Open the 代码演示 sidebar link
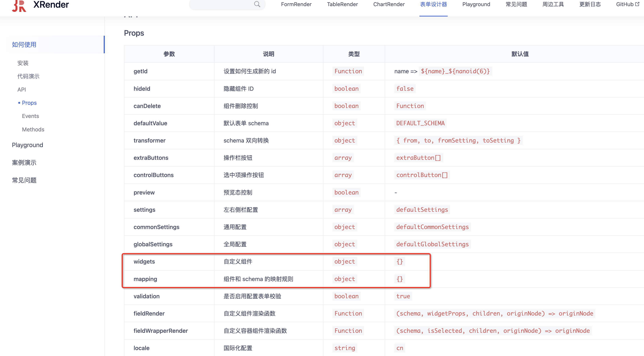This screenshot has height=356, width=644. (28, 76)
